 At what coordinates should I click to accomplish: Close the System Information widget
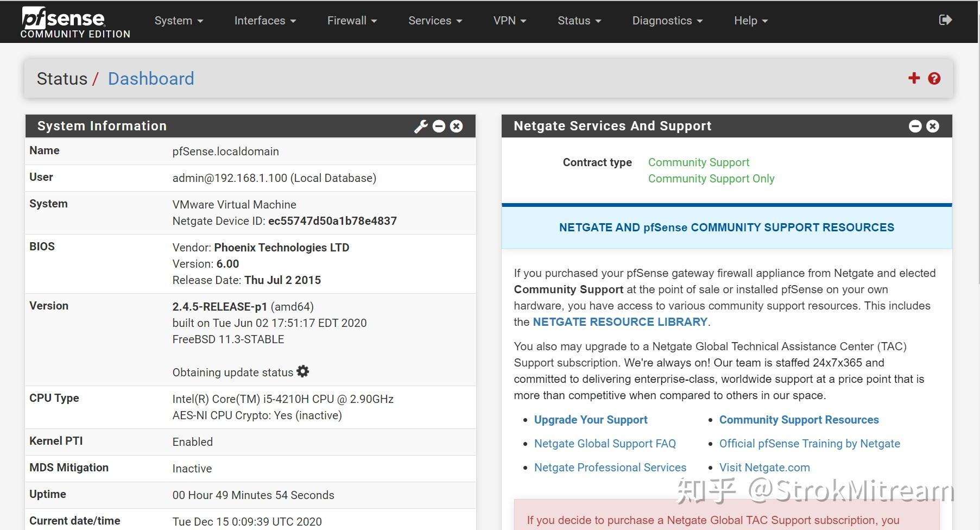(457, 126)
